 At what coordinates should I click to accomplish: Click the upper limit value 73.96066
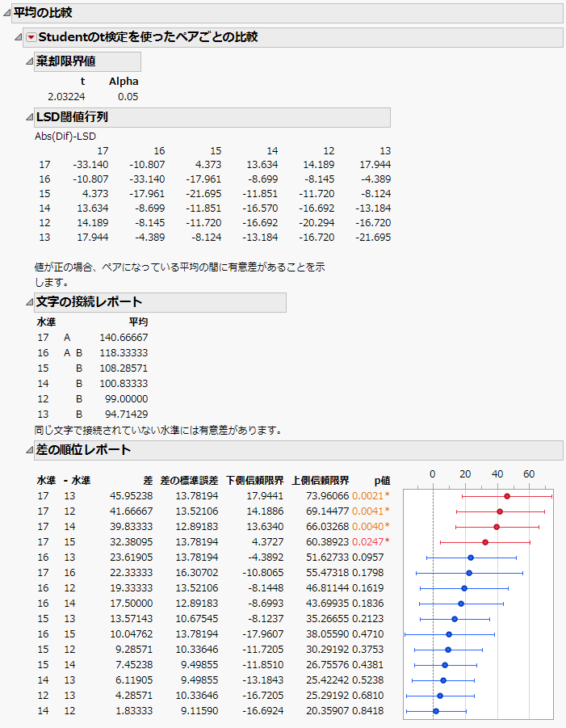coord(328,496)
